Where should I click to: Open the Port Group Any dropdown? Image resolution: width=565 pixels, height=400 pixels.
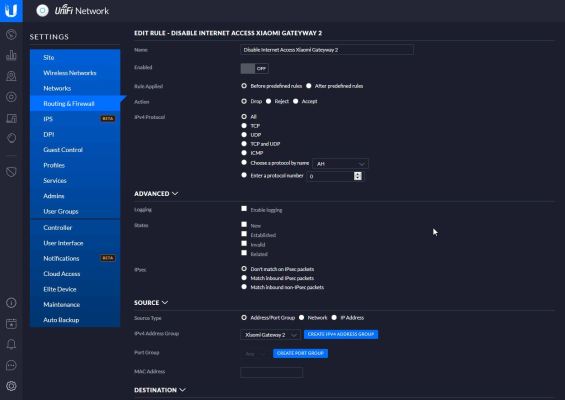point(254,354)
